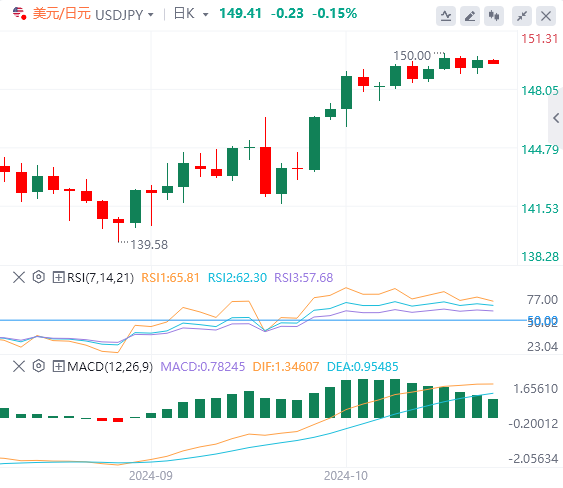The height and width of the screenshot is (488, 563).
Task: Close the chart with top X
Action: coord(546,16)
